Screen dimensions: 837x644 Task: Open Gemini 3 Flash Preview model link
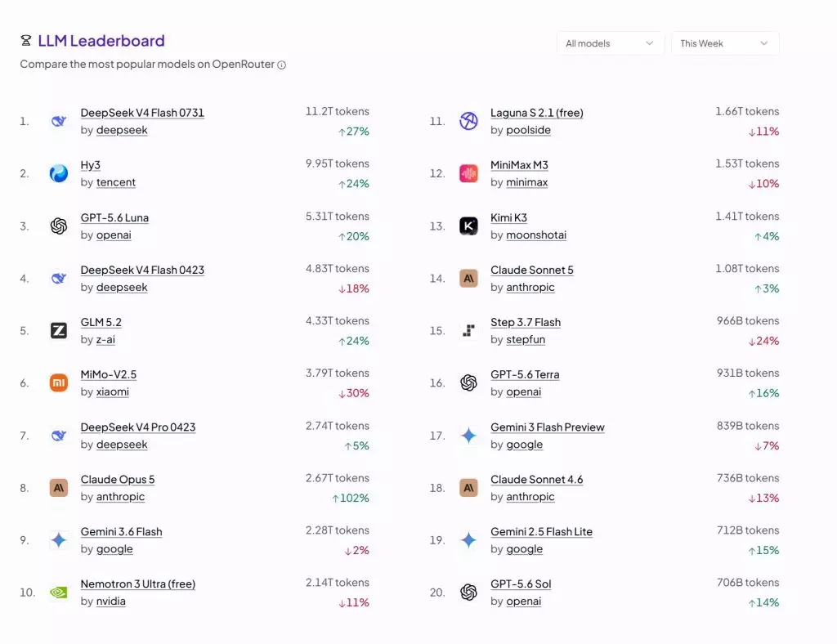(548, 427)
